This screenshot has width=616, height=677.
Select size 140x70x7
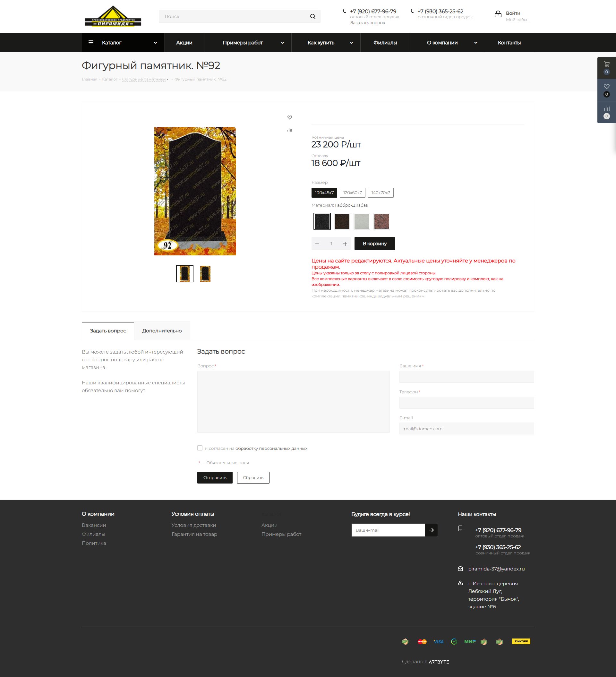[381, 193]
